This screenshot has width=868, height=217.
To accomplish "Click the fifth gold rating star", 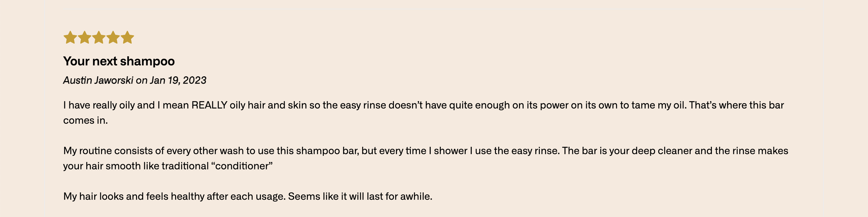I will (x=127, y=37).
